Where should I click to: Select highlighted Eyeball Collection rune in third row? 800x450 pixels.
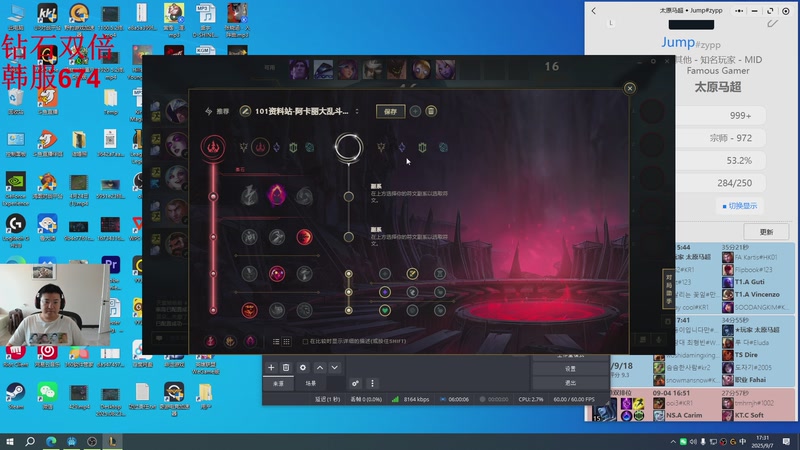(277, 274)
